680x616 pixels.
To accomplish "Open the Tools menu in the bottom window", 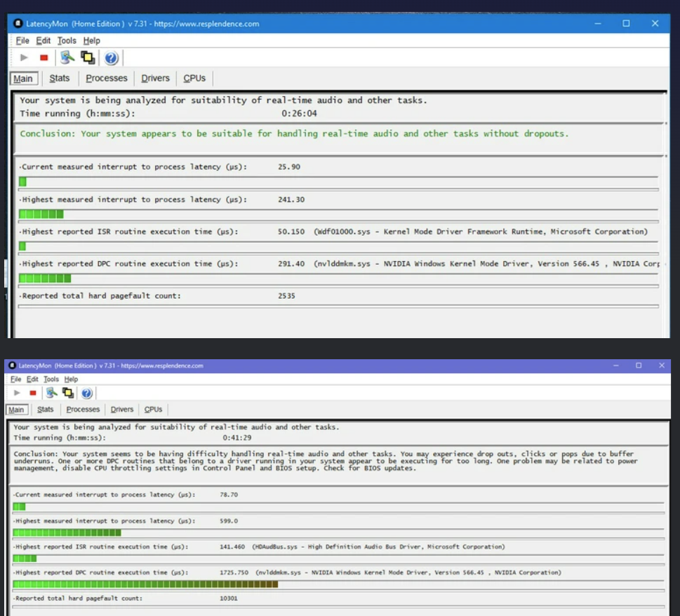I will (51, 380).
